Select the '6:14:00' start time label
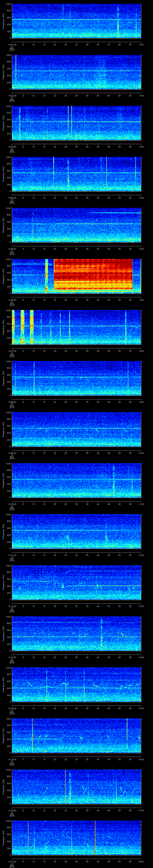The width and height of the screenshot is (153, 868). coord(12,708)
